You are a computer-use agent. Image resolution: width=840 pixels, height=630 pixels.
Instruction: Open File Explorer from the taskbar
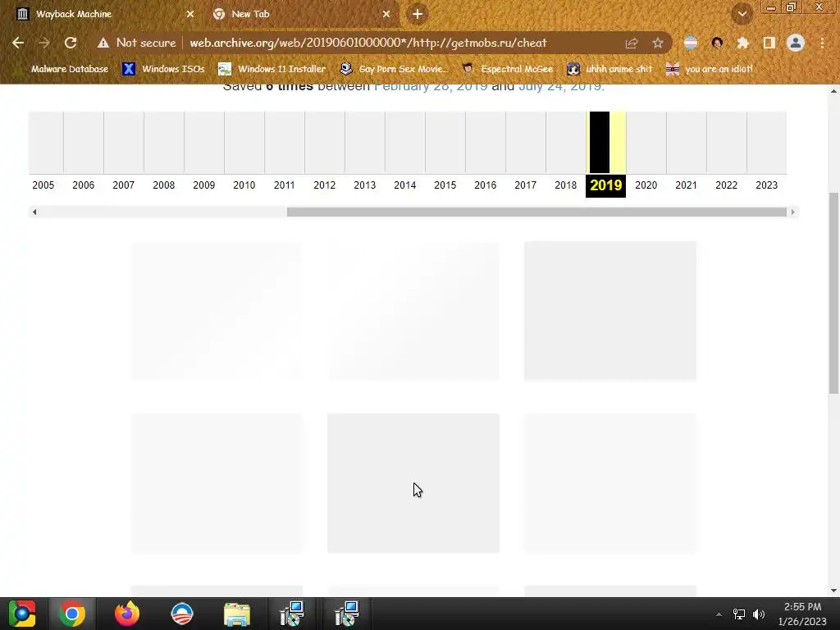point(237,614)
